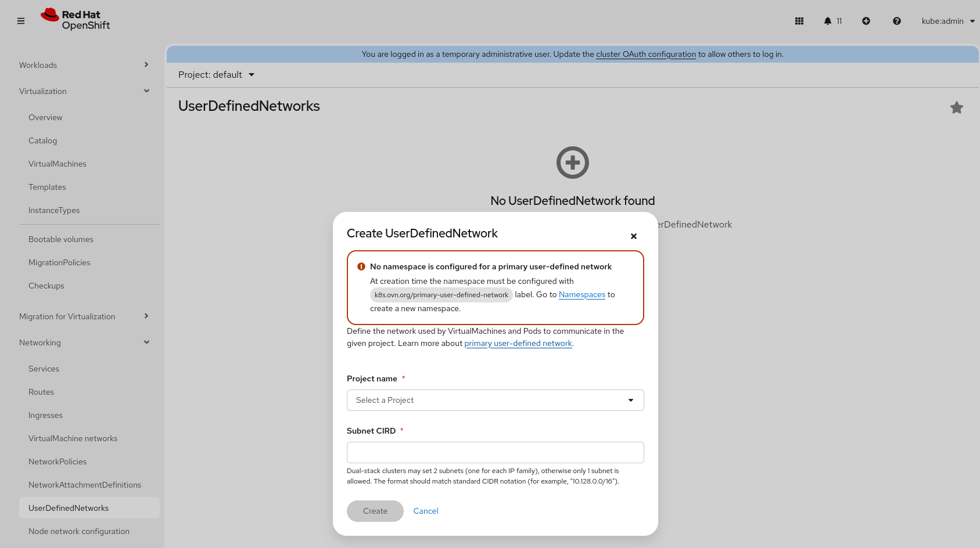Go to VirtualMachines in sidebar

click(x=58, y=164)
